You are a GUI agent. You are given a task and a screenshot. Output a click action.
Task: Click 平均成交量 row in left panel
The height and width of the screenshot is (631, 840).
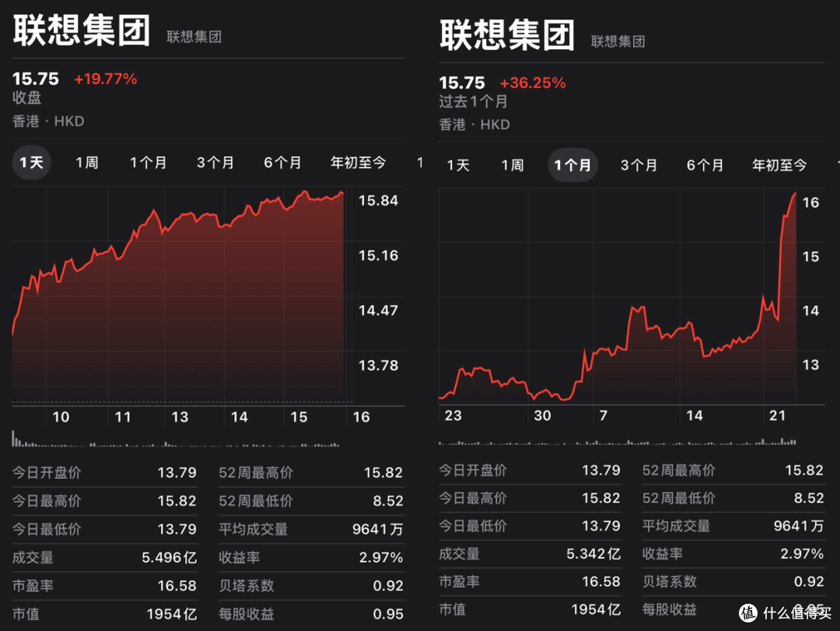tap(311, 529)
